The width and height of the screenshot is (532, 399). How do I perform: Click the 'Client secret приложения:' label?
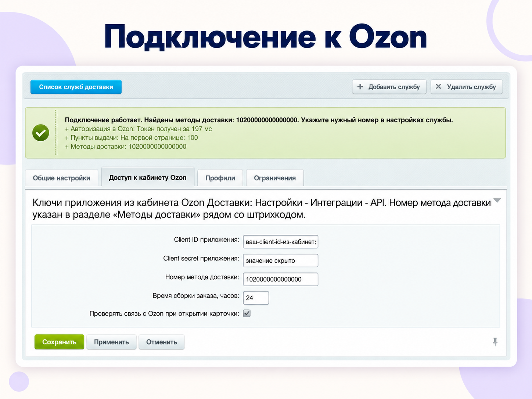[x=201, y=258]
